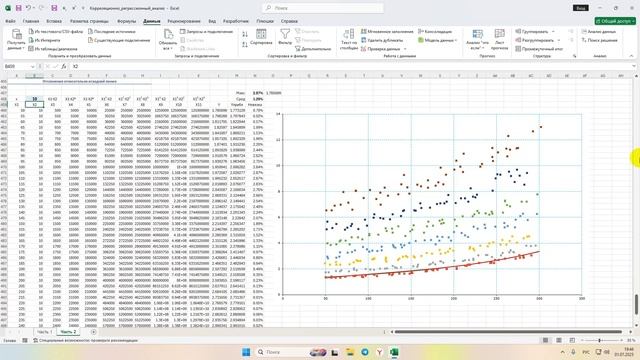The width and height of the screenshot is (640, 360).
Task: Select sheet tab Часть 2
Action: [x=68, y=332]
